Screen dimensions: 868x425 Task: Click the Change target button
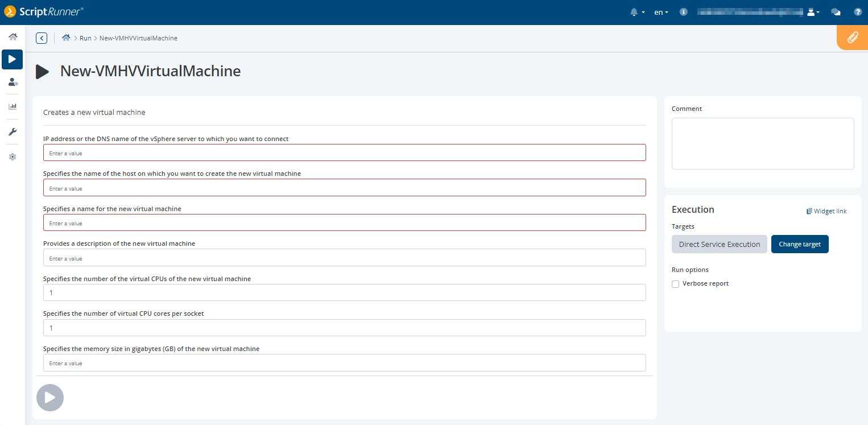tap(799, 244)
